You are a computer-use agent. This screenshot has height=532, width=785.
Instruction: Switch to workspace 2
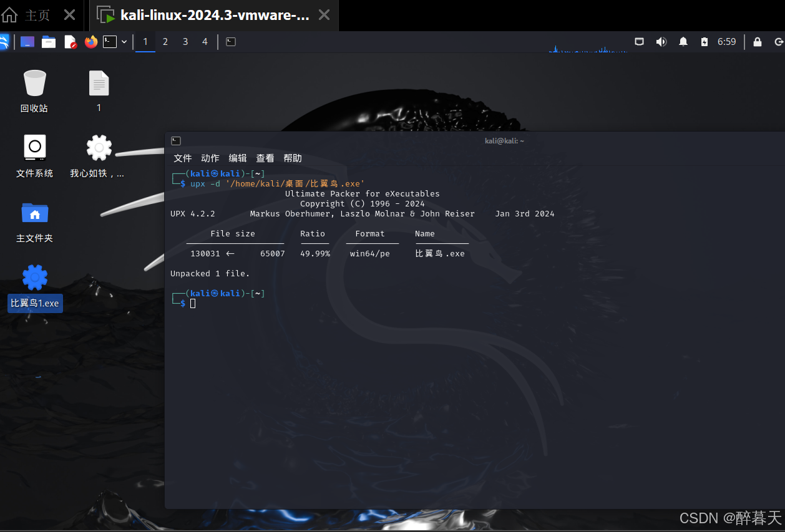point(165,42)
